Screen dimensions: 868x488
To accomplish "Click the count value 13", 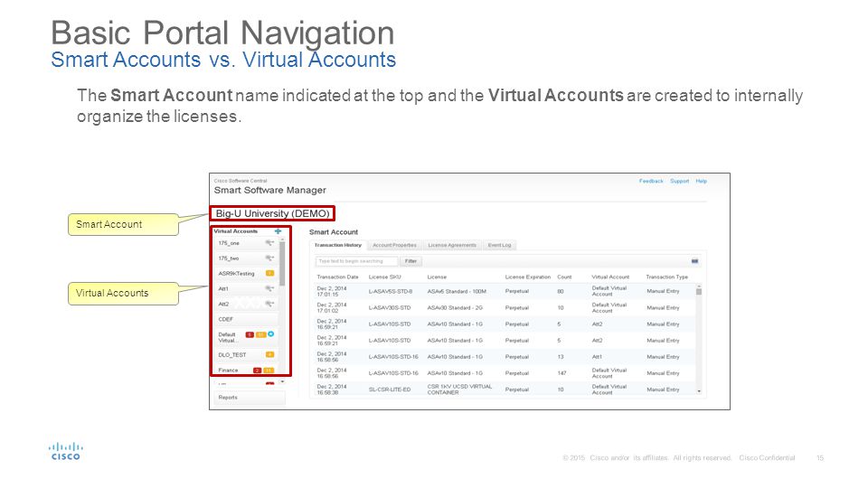I will [x=561, y=357].
